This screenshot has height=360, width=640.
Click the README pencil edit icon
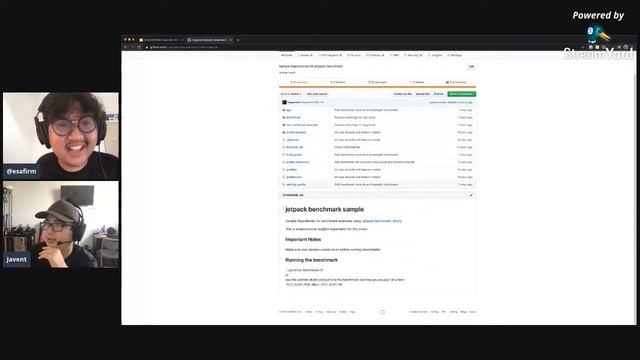pyautogui.click(x=471, y=196)
